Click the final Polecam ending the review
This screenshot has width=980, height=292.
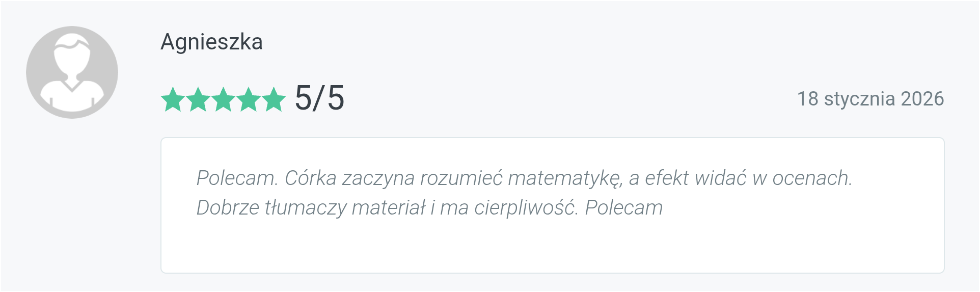pos(623,208)
